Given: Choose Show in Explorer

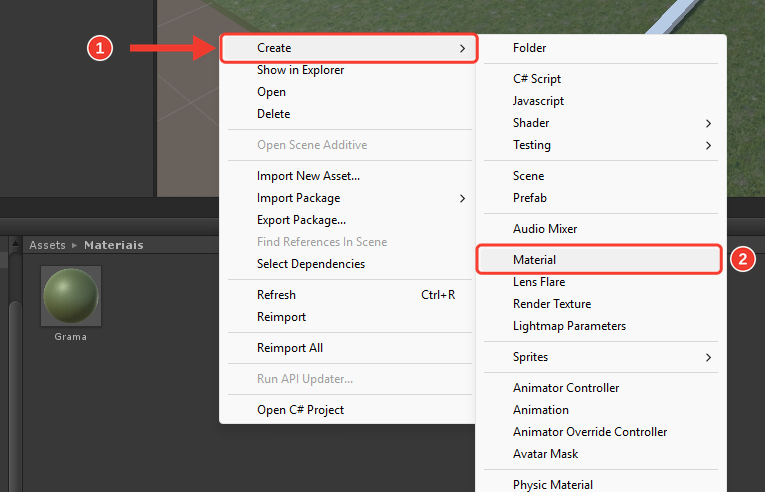Looking at the screenshot, I should tap(348, 70).
